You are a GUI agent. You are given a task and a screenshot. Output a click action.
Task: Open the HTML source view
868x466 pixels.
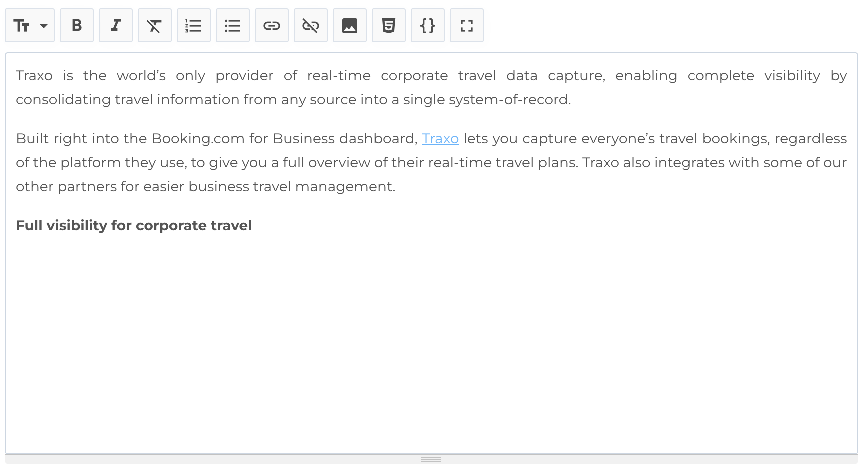point(388,25)
